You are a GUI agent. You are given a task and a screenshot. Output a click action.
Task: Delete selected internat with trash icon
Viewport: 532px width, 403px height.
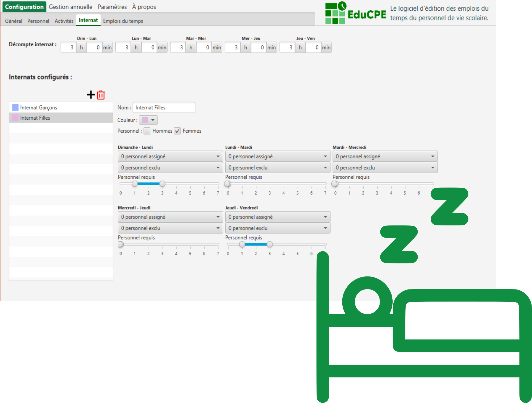[101, 95]
